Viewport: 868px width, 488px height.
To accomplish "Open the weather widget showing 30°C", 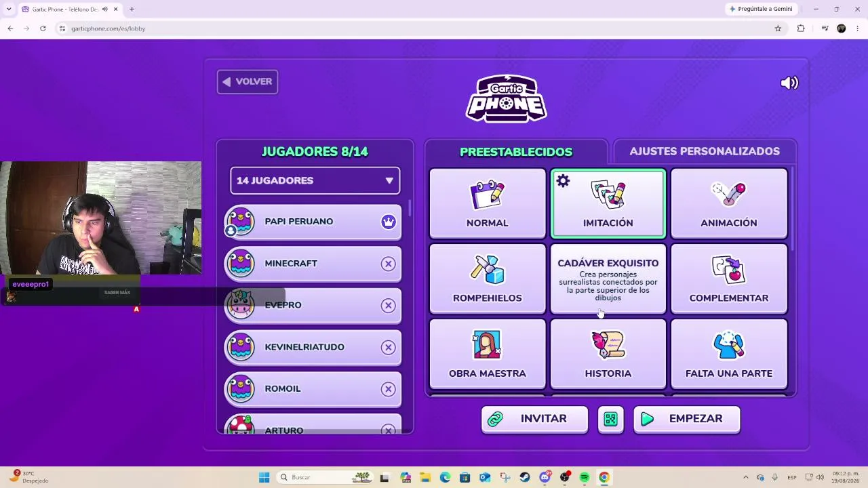I will click(29, 477).
